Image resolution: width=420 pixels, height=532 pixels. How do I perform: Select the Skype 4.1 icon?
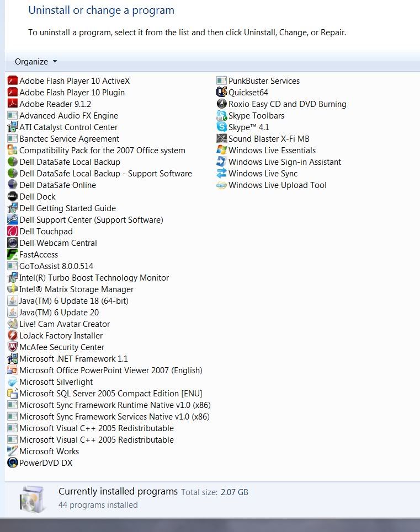point(221,127)
